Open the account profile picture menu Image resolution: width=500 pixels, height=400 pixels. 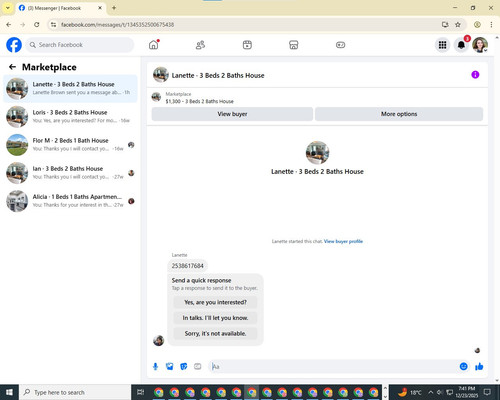pos(480,45)
